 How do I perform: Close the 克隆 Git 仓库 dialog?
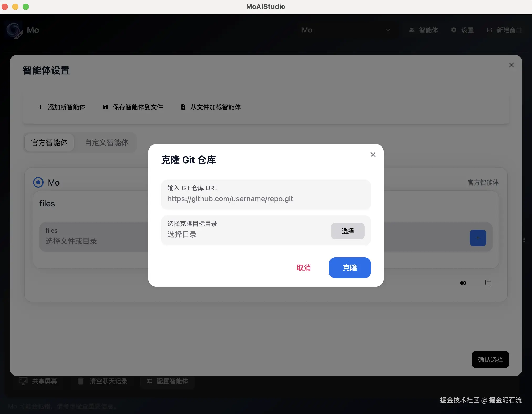click(373, 155)
